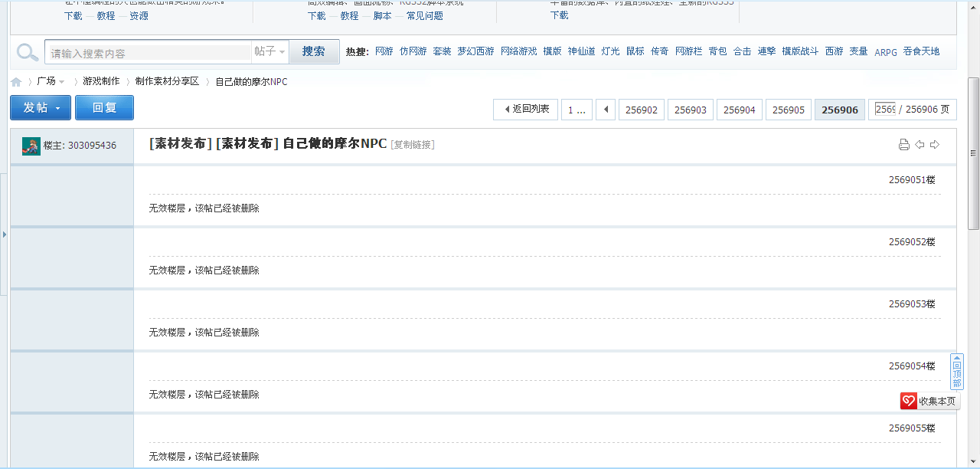Click floor number 2569055楼
The height and width of the screenshot is (469, 980).
tap(912, 428)
